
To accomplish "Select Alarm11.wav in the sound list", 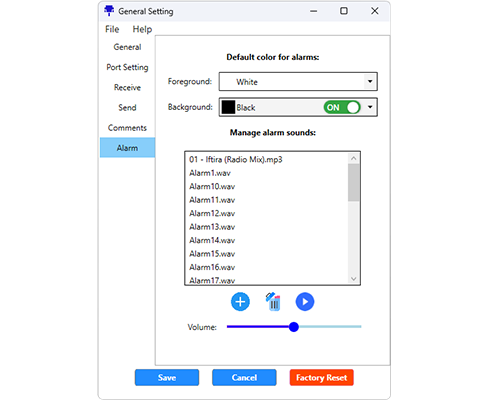I will tap(266, 200).
